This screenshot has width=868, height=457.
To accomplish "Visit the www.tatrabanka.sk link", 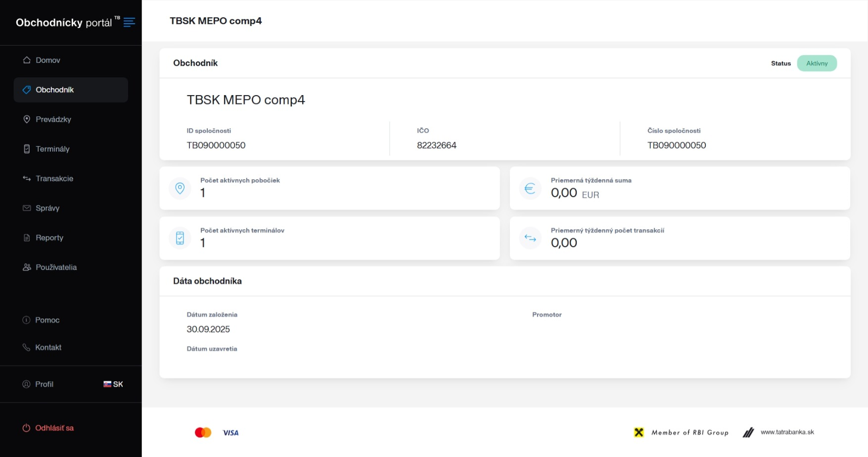I will pos(787,432).
